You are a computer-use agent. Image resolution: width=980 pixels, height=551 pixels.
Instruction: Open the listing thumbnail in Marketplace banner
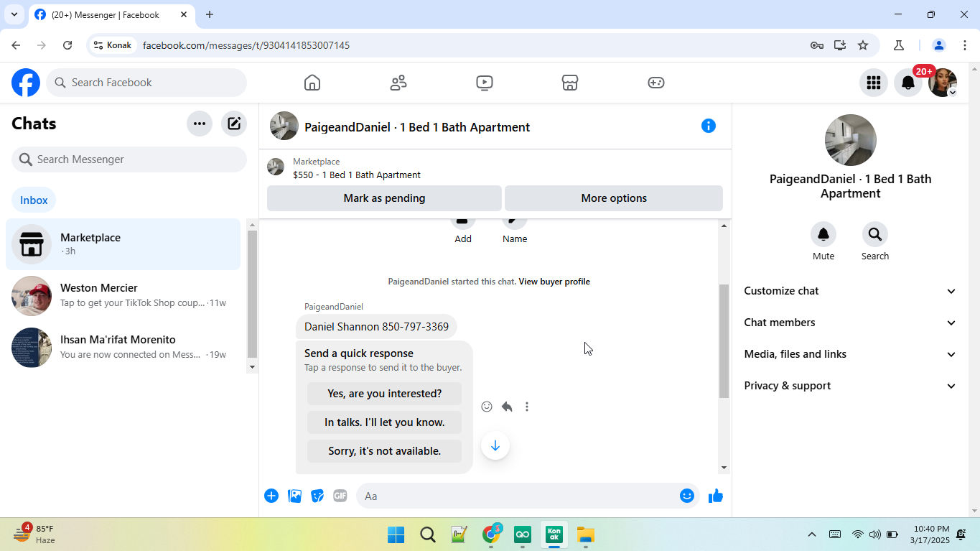click(276, 167)
